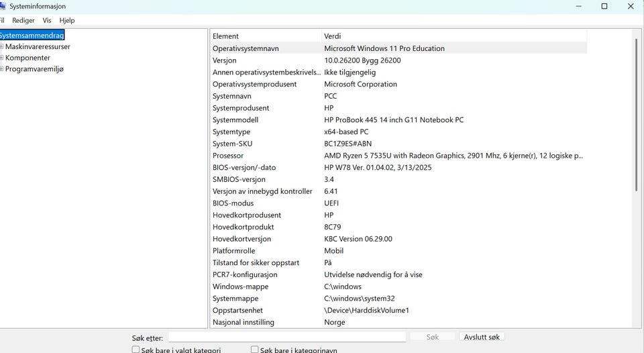The width and height of the screenshot is (644, 353).
Task: Select 'Tilstand for sikker oppstart' row
Action: 398,263
